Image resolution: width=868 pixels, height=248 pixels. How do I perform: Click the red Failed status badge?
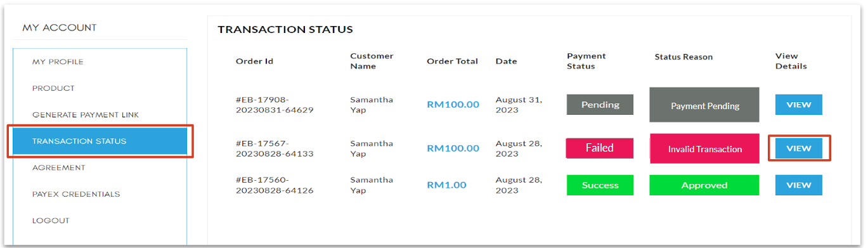[600, 148]
